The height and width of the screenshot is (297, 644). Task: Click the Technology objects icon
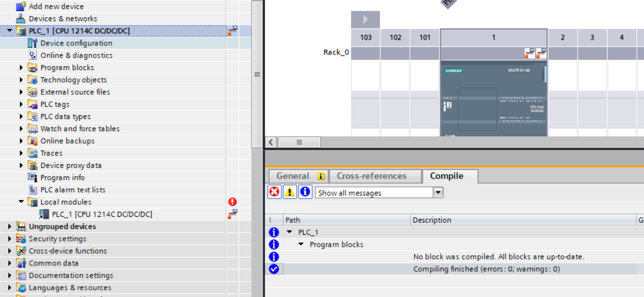(x=32, y=80)
